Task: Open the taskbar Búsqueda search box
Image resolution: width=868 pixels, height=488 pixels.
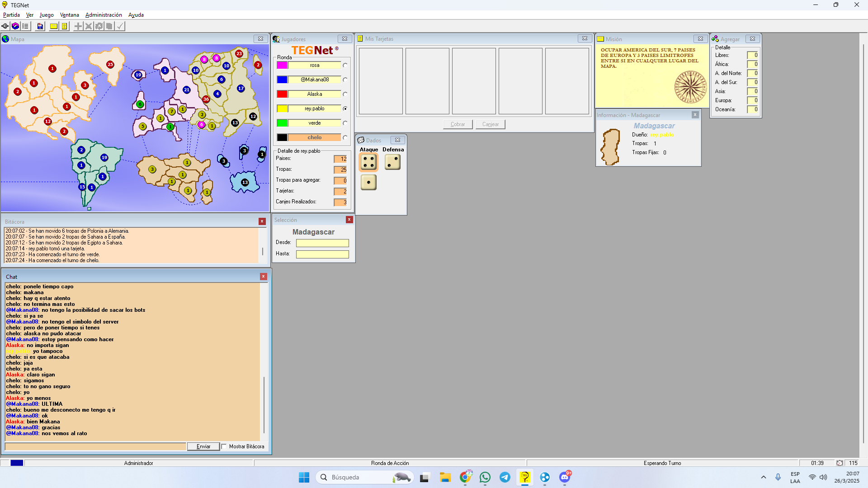Action: [364, 477]
